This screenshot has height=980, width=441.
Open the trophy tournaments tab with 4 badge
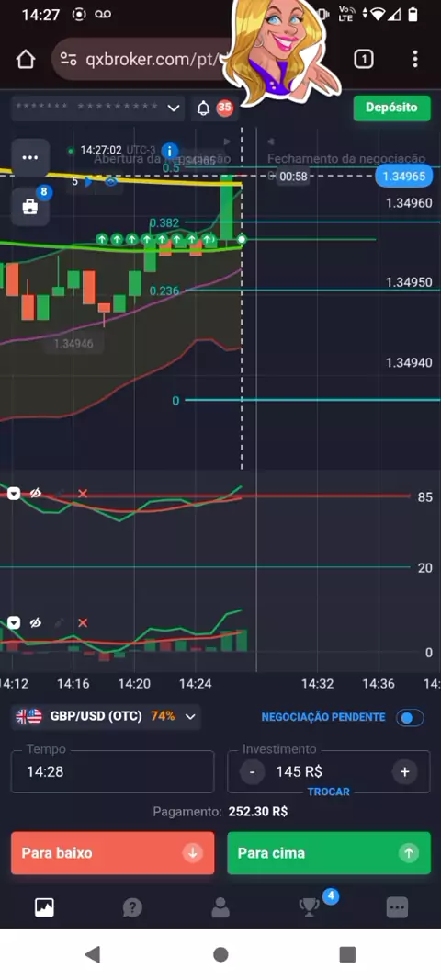(310, 906)
